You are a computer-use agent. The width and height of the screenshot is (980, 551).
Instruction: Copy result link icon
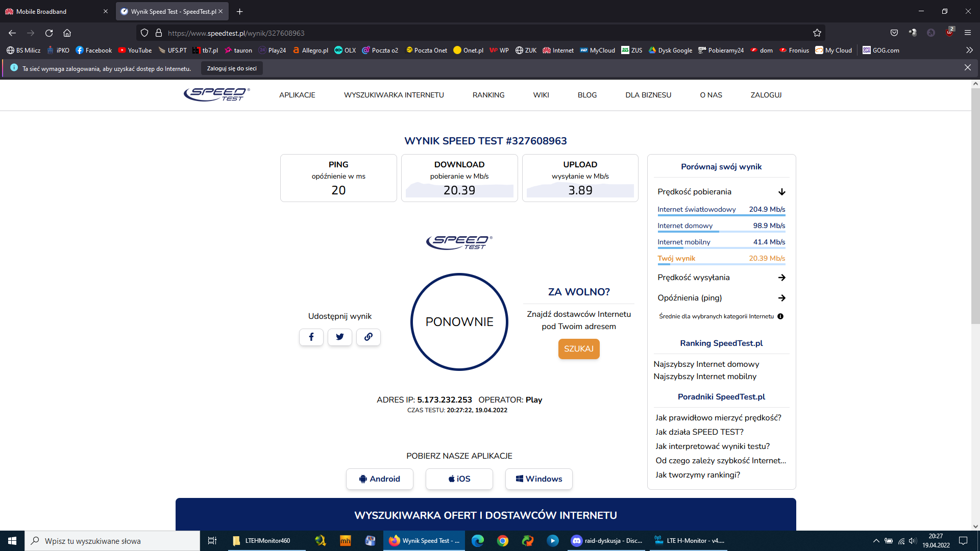pos(369,337)
